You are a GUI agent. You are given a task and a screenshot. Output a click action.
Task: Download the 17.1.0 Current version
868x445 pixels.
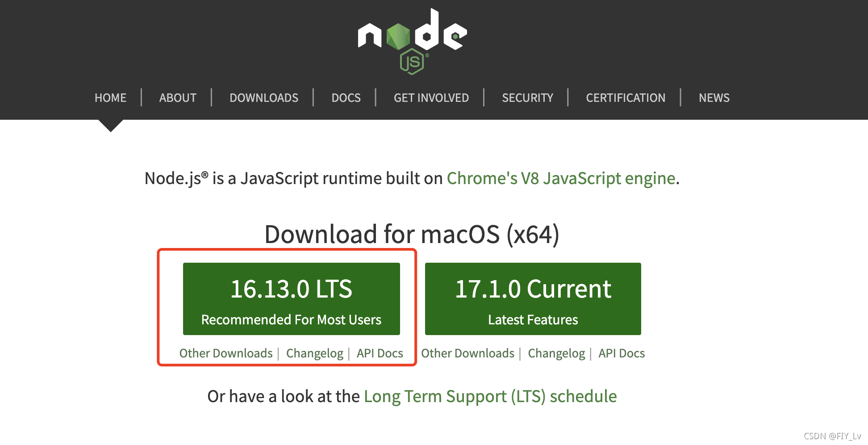[x=533, y=299]
